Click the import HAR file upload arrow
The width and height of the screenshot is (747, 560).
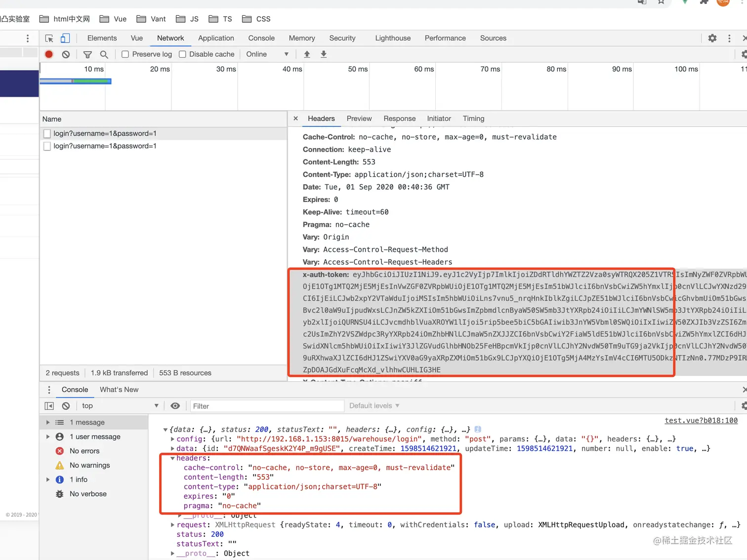307,54
